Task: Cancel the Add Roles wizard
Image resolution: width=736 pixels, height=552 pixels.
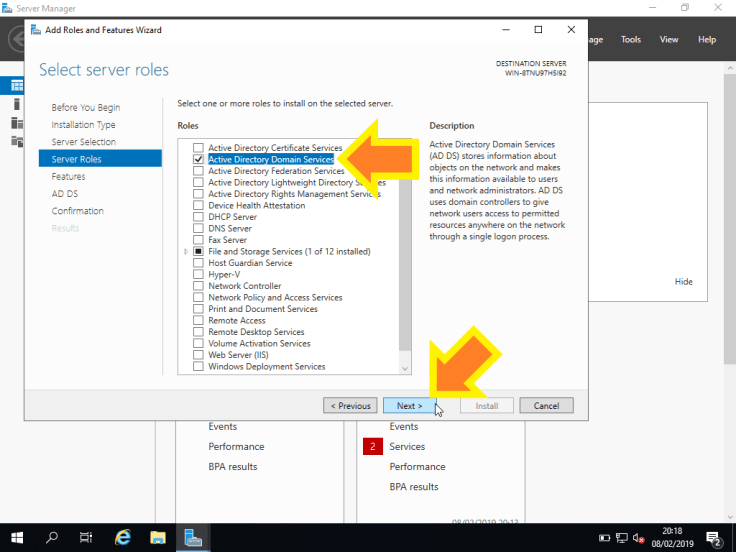Action: pyautogui.click(x=546, y=406)
